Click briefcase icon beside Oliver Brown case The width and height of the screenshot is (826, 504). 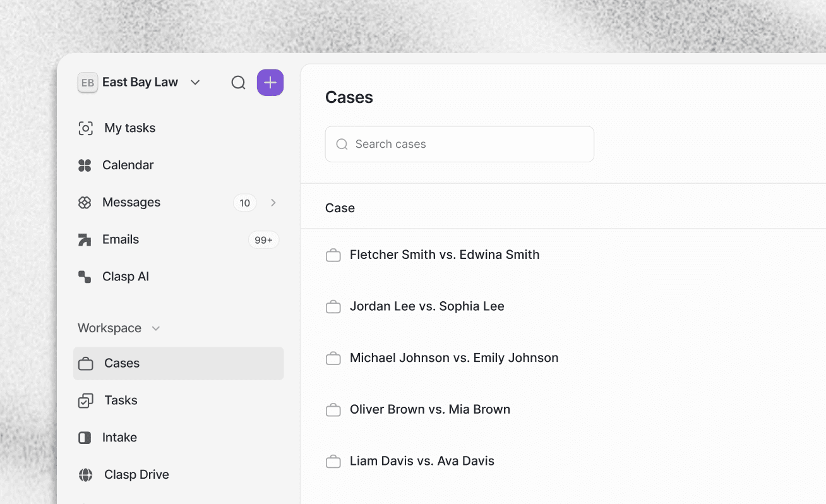coord(333,410)
